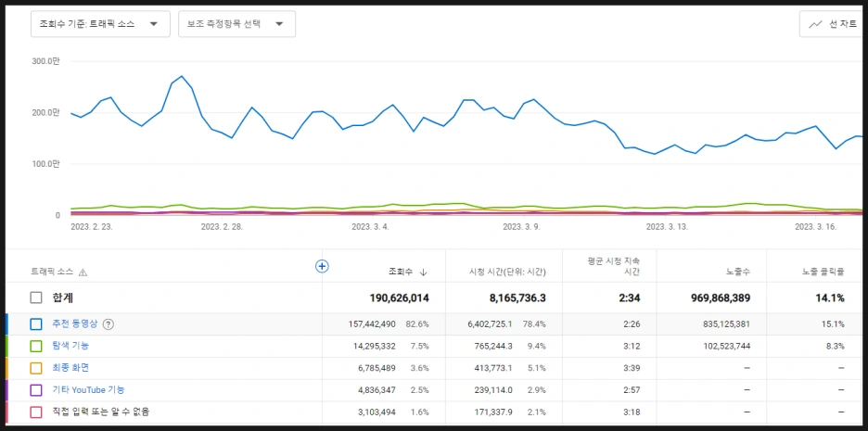Sort by the 조회수 column header
The width and height of the screenshot is (868, 431).
(401, 272)
